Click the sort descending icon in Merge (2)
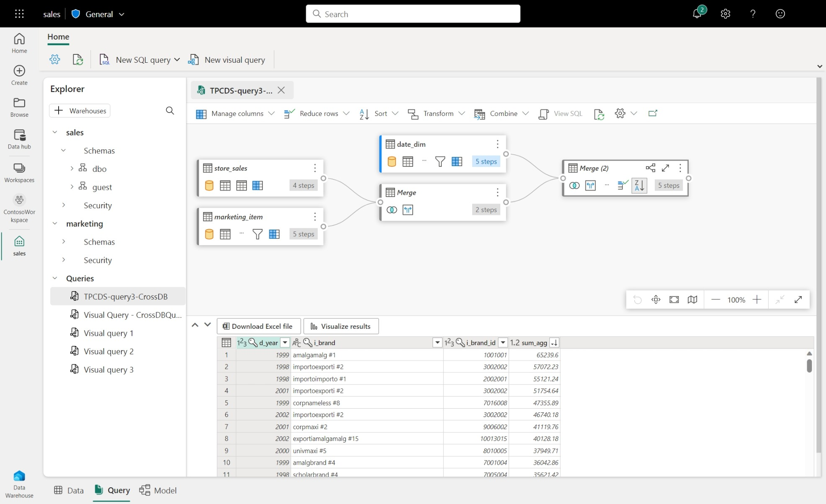This screenshot has width=826, height=504. click(x=639, y=185)
